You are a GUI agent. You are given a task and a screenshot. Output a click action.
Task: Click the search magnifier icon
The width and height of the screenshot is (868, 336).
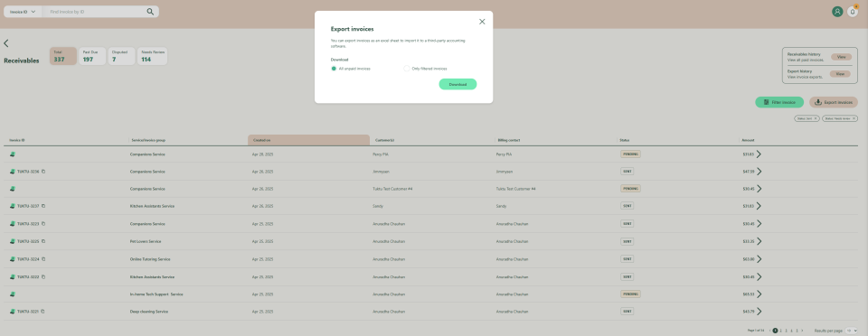(150, 12)
